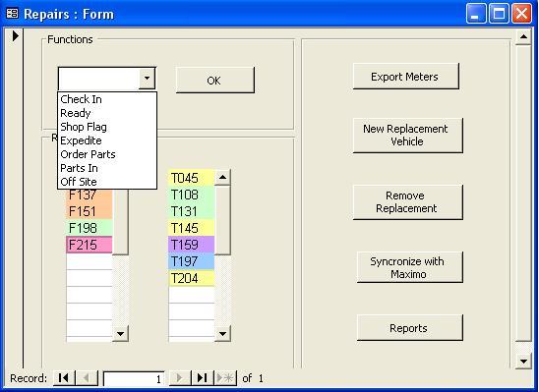Select the green T131 list item
This screenshot has width=539, height=392.
(192, 211)
